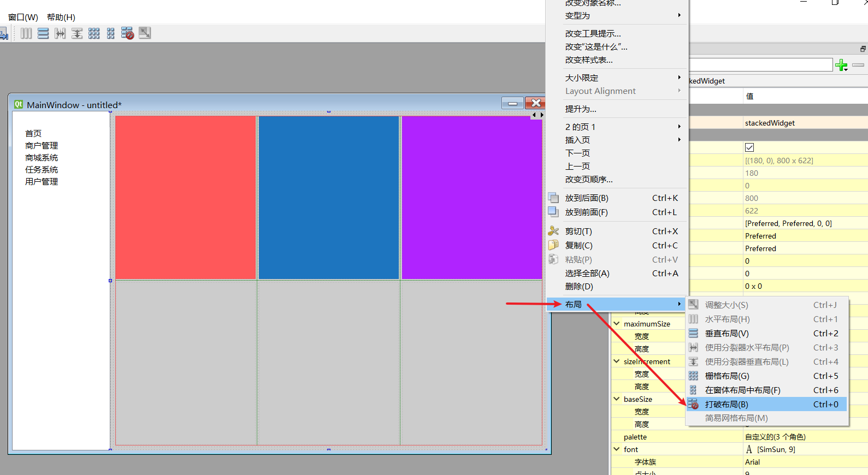Click the break layout toolbar icon
This screenshot has width=868, height=475.
127,33
